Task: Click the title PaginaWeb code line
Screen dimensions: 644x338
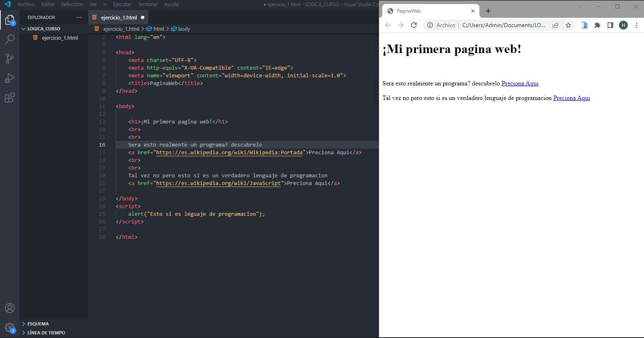Action: [165, 83]
